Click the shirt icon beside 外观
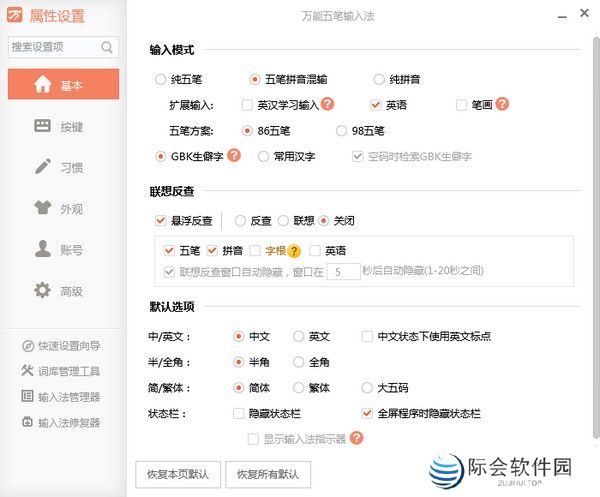 (42, 207)
